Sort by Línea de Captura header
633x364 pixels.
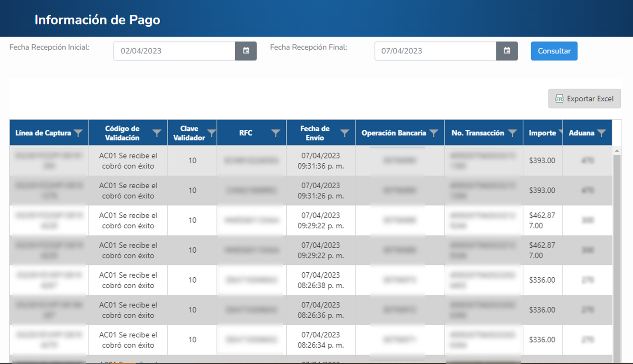click(43, 133)
